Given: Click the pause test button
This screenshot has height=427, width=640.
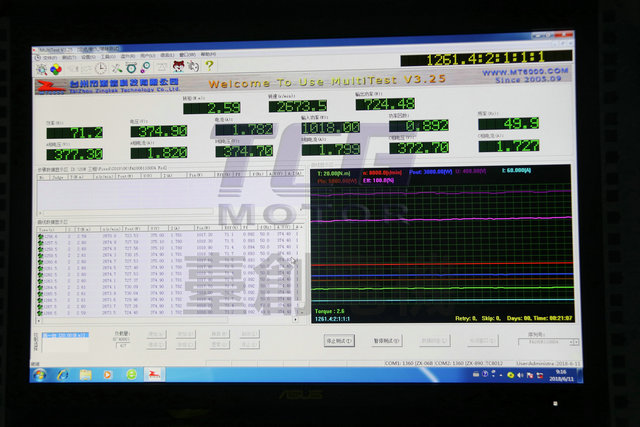Looking at the screenshot, I should (x=386, y=339).
